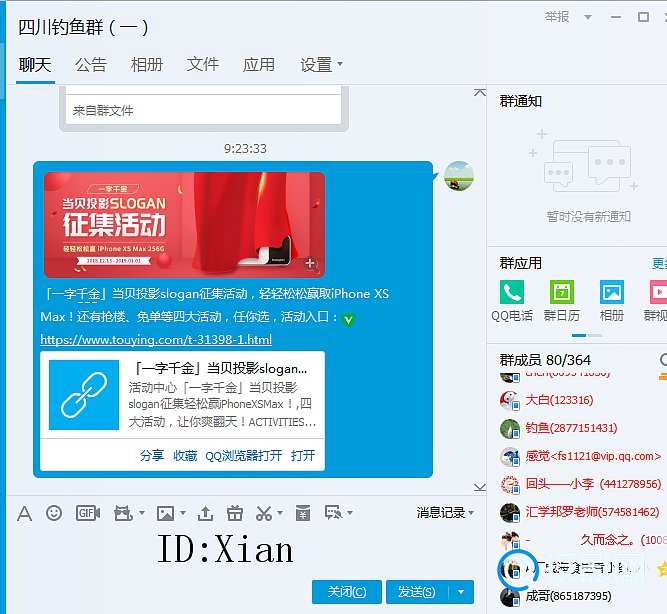The width and height of the screenshot is (667, 614).
Task: Open the picture sending icon
Action: (165, 513)
